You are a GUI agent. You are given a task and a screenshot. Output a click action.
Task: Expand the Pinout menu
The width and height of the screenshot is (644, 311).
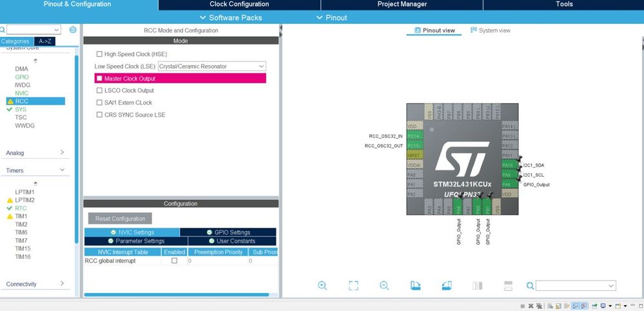click(332, 17)
